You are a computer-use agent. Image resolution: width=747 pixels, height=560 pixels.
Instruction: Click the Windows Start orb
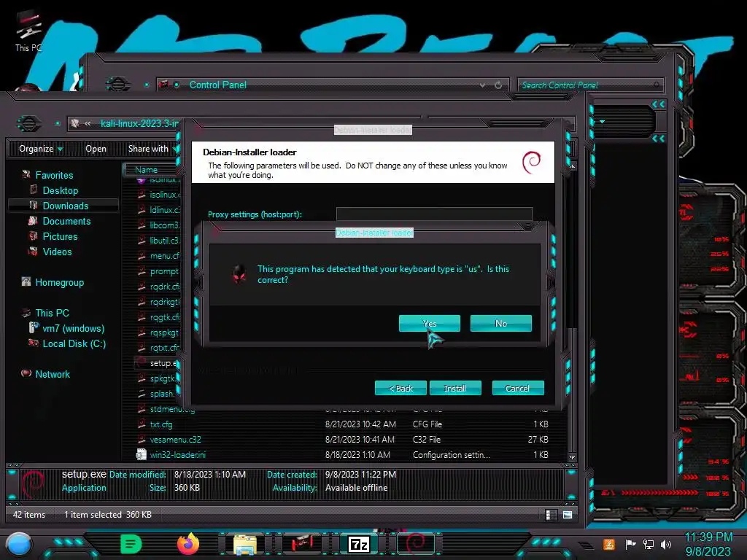19,545
